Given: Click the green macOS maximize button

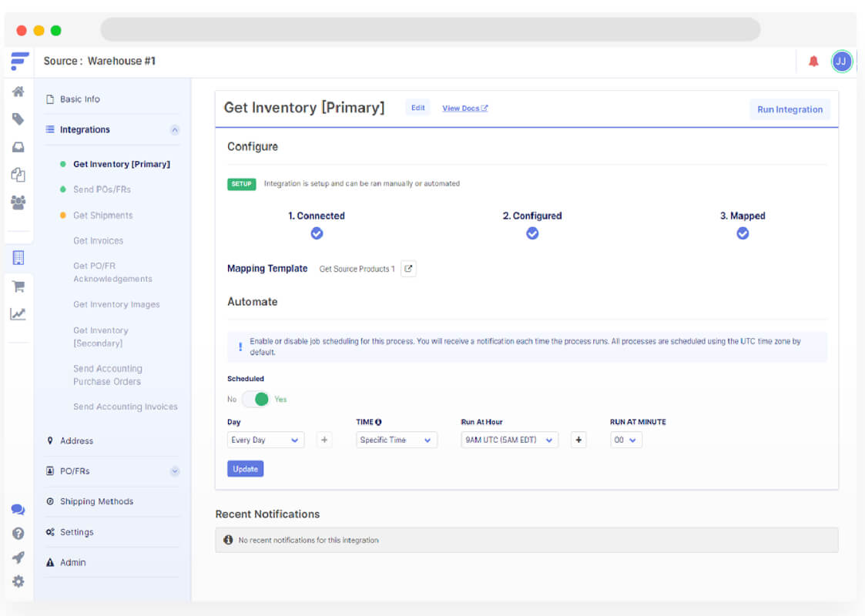Looking at the screenshot, I should (55, 30).
